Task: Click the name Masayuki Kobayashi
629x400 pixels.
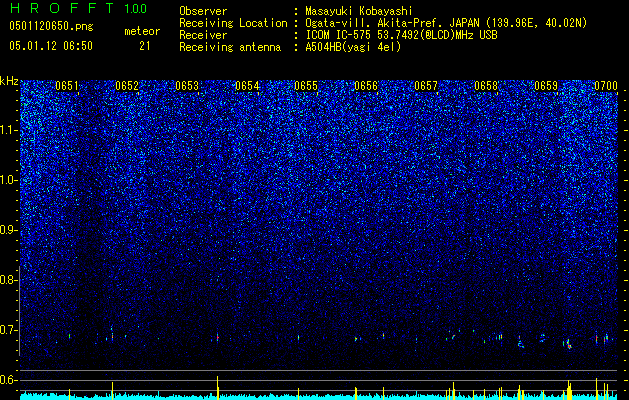Action: 359,11
